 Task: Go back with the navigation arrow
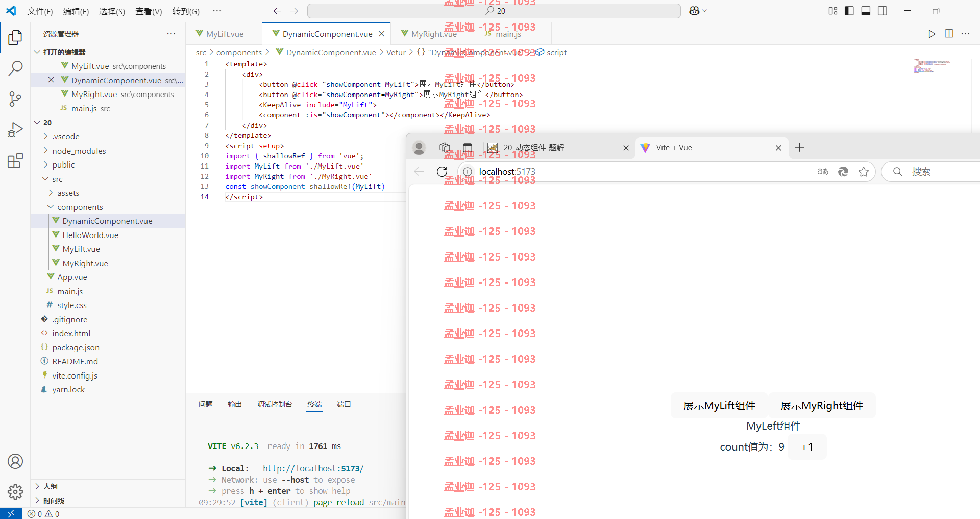277,11
